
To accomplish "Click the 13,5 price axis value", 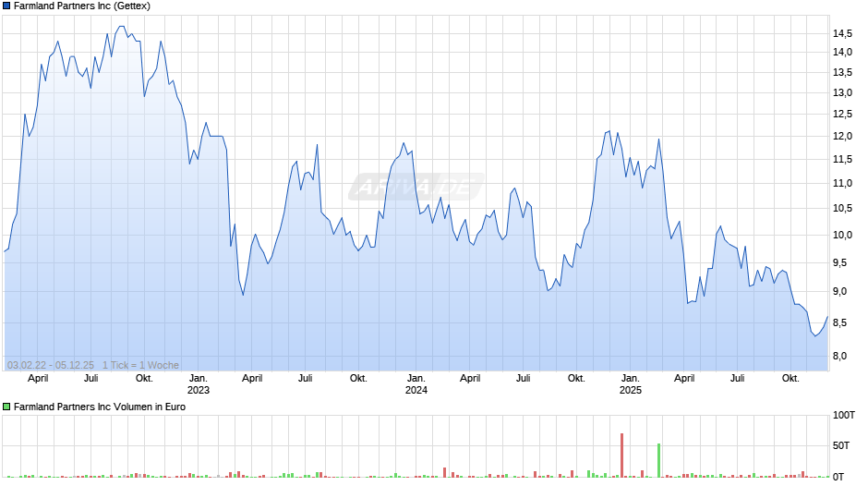I will coord(842,73).
